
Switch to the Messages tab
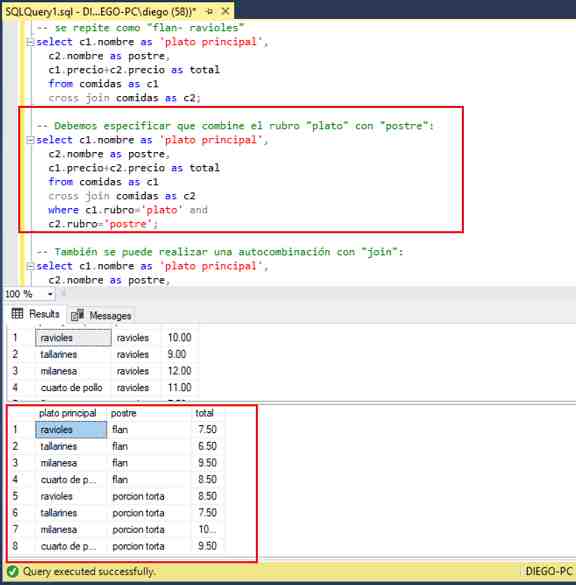101,316
